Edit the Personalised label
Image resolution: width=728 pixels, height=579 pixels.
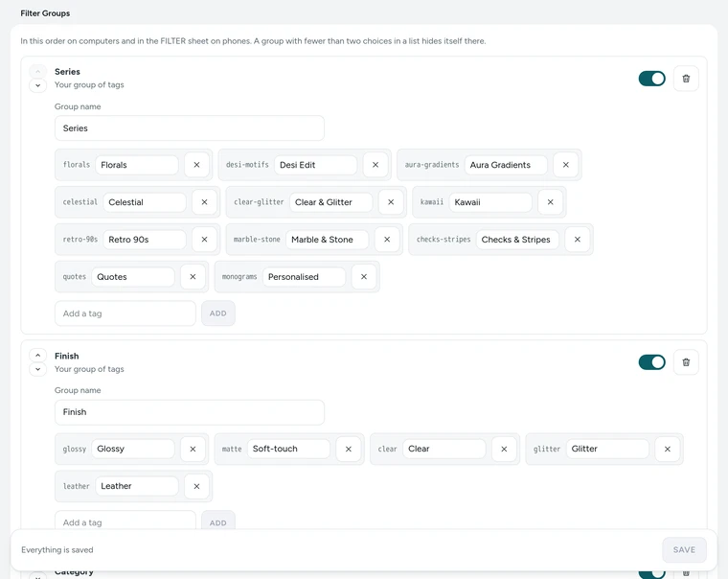click(x=304, y=276)
